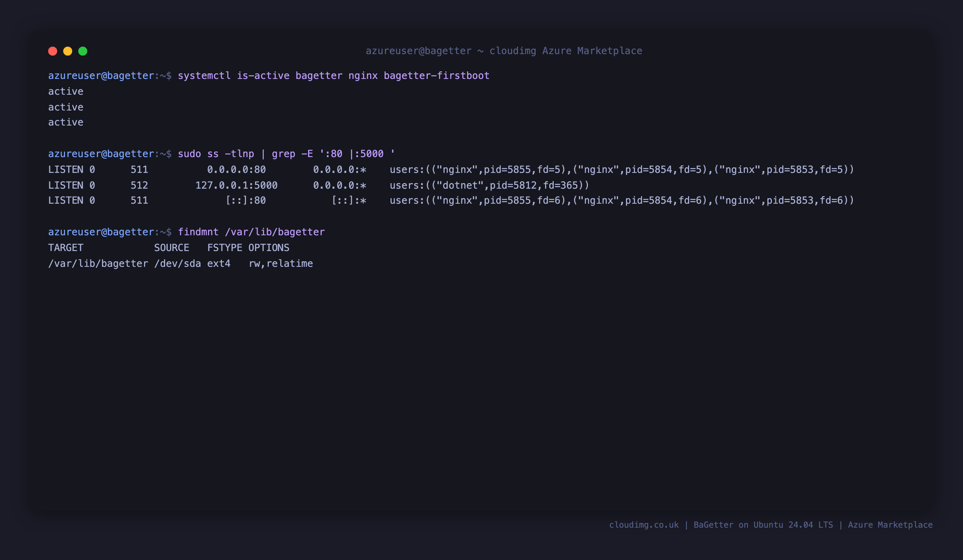Click the green maximize window dot
Viewport: 963px width, 560px height.
83,51
